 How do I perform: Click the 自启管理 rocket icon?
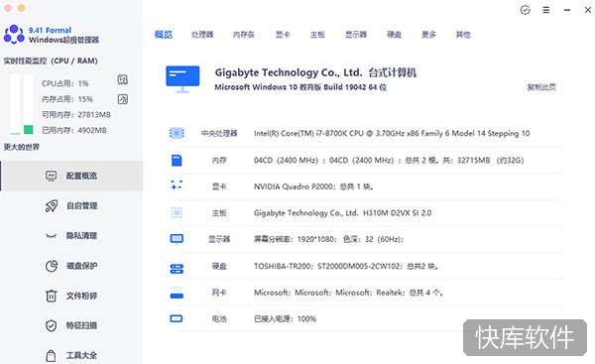tap(52, 205)
